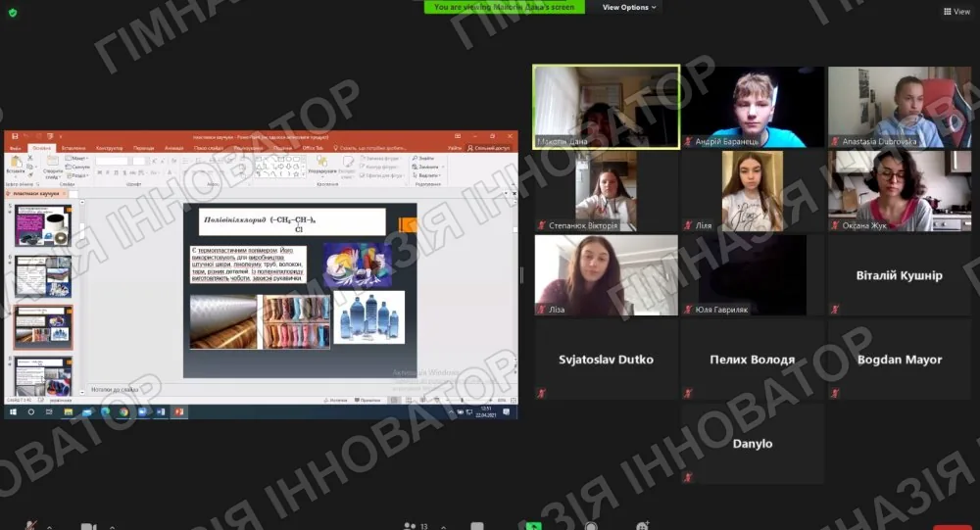Open the Виділити select dropdown

point(427,175)
